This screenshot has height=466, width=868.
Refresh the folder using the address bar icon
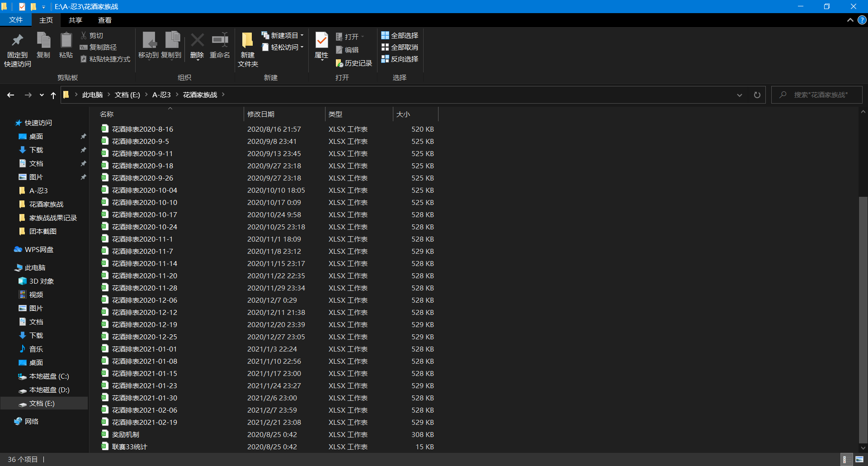(x=757, y=95)
